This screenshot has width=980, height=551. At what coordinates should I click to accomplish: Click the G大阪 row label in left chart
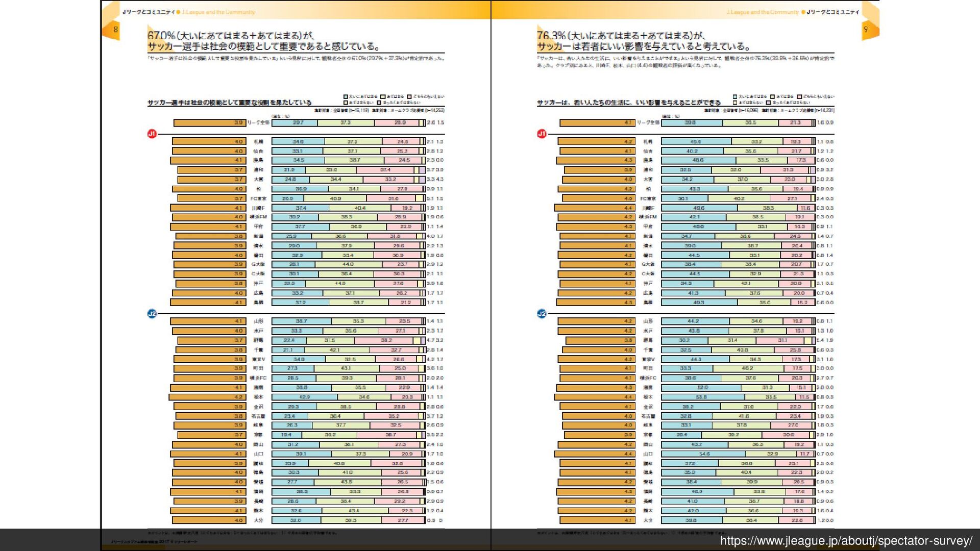(258, 264)
